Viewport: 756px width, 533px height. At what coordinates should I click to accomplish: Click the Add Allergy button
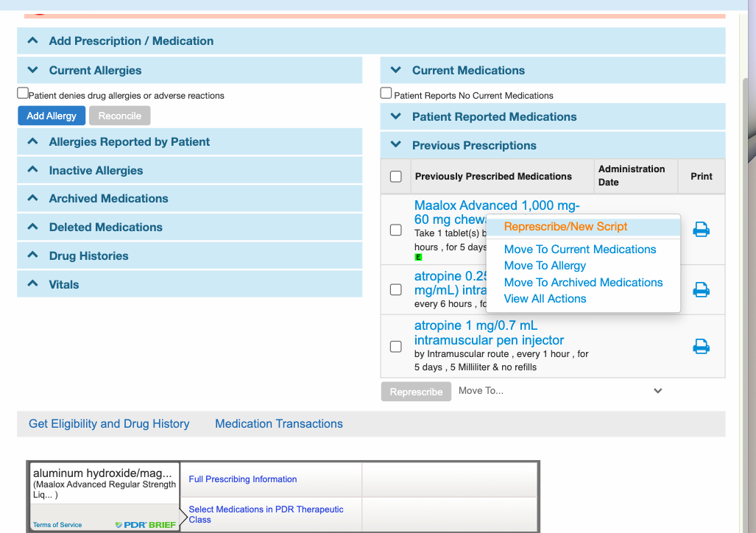52,116
